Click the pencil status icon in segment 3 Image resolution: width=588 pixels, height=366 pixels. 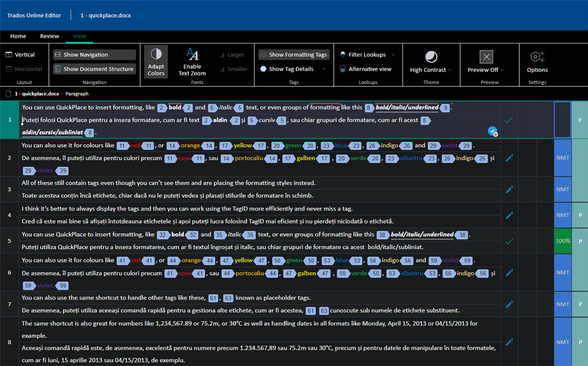[x=509, y=189]
